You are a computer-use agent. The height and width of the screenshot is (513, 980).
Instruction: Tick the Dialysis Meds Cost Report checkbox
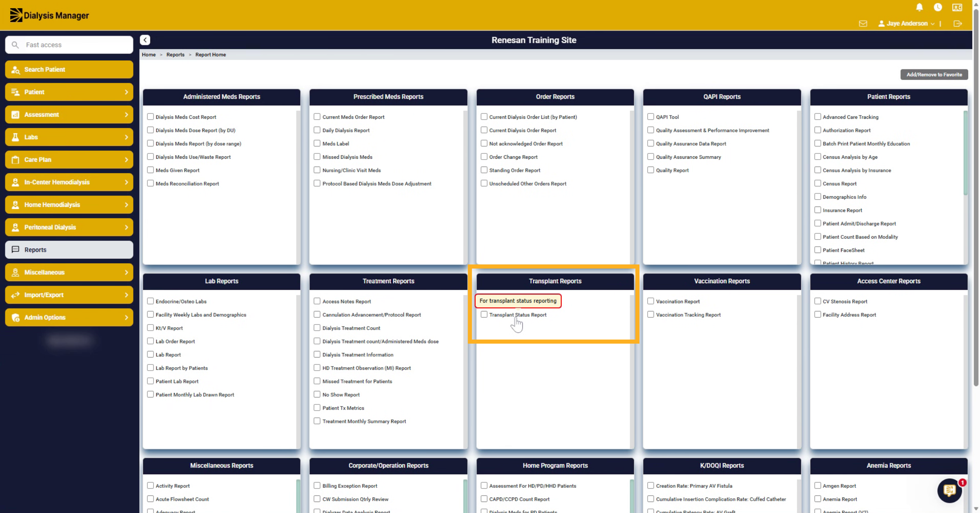pyautogui.click(x=150, y=117)
